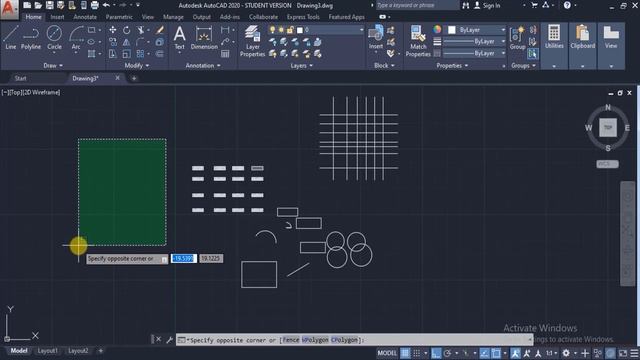Open the Layer Properties manager
Screen dimensions: 640x360
click(x=252, y=41)
